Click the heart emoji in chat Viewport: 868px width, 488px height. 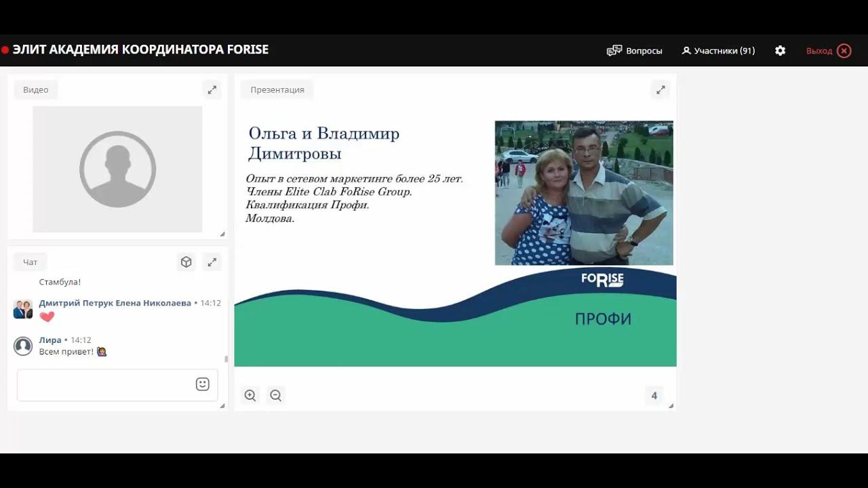click(x=47, y=317)
